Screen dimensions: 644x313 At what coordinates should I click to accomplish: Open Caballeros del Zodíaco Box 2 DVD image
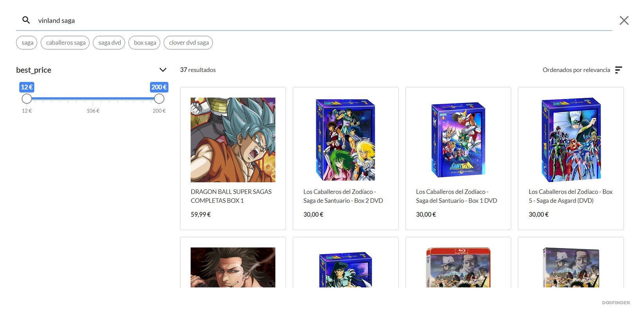coord(346,140)
